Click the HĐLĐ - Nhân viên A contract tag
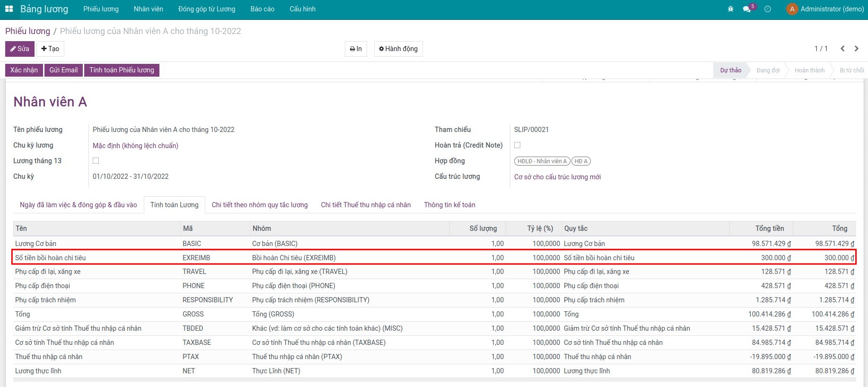Viewport: 868px width, 387px height. click(x=542, y=161)
